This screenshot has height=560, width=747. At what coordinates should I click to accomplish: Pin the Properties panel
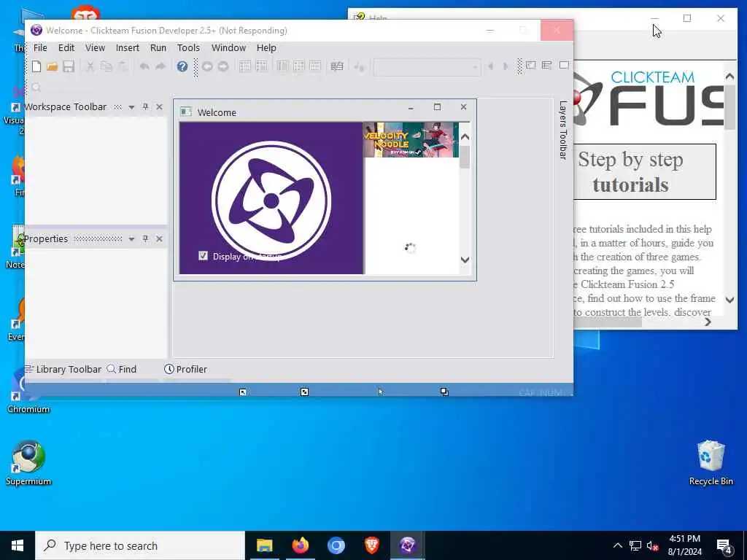(145, 238)
